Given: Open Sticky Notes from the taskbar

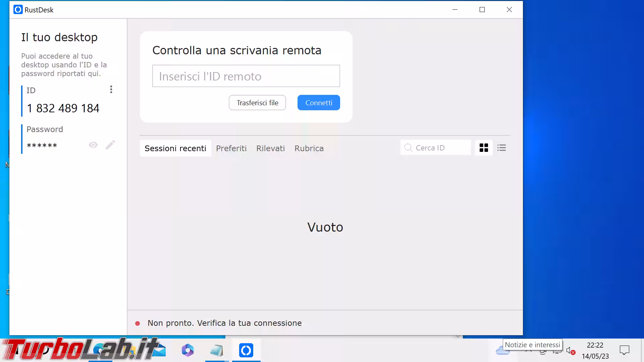Looking at the screenshot, I should (x=217, y=350).
